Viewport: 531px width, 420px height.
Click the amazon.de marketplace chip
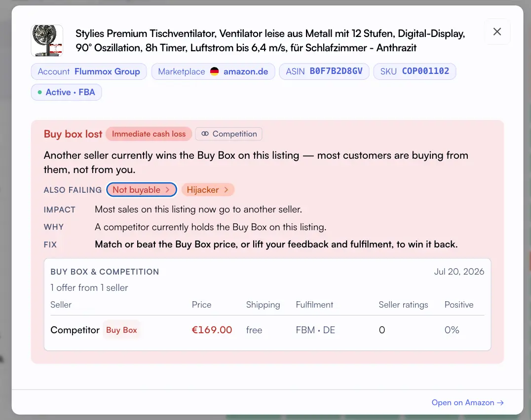(213, 71)
